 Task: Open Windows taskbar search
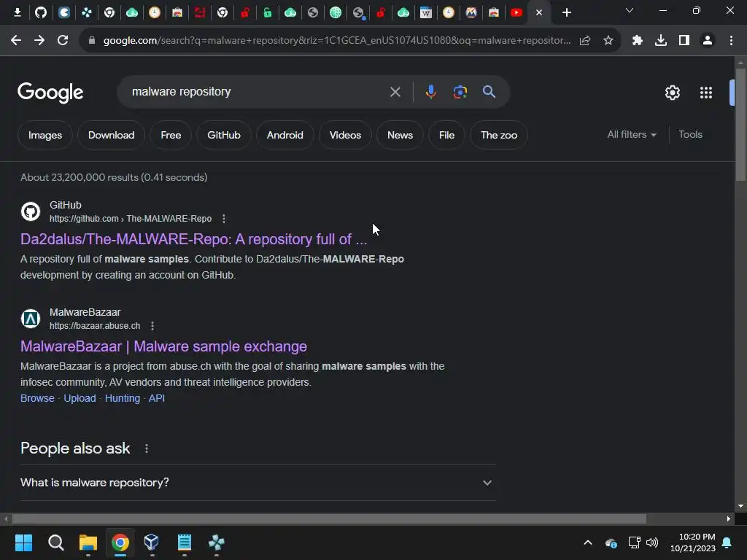[55, 542]
